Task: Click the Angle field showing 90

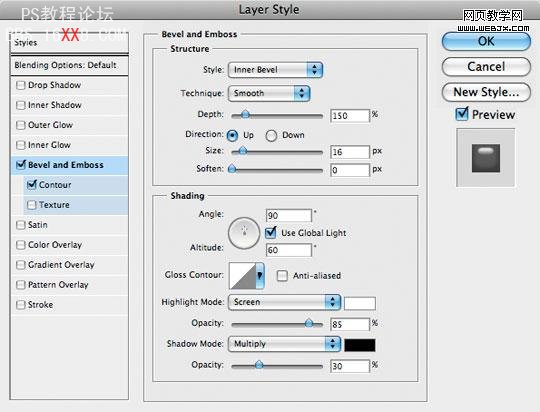Action: coord(289,216)
